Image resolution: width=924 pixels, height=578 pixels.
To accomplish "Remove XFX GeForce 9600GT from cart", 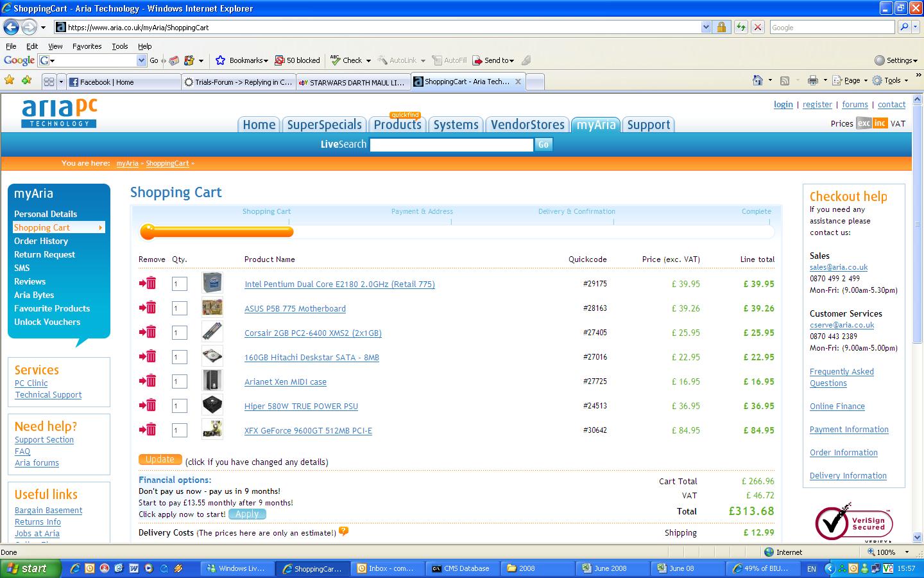I will point(148,430).
